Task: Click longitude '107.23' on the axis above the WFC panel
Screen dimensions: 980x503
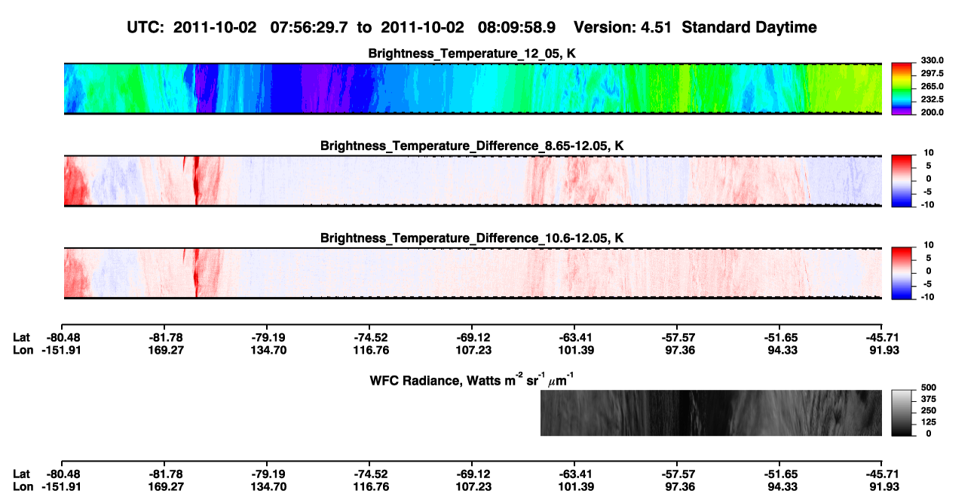Action: click(473, 350)
